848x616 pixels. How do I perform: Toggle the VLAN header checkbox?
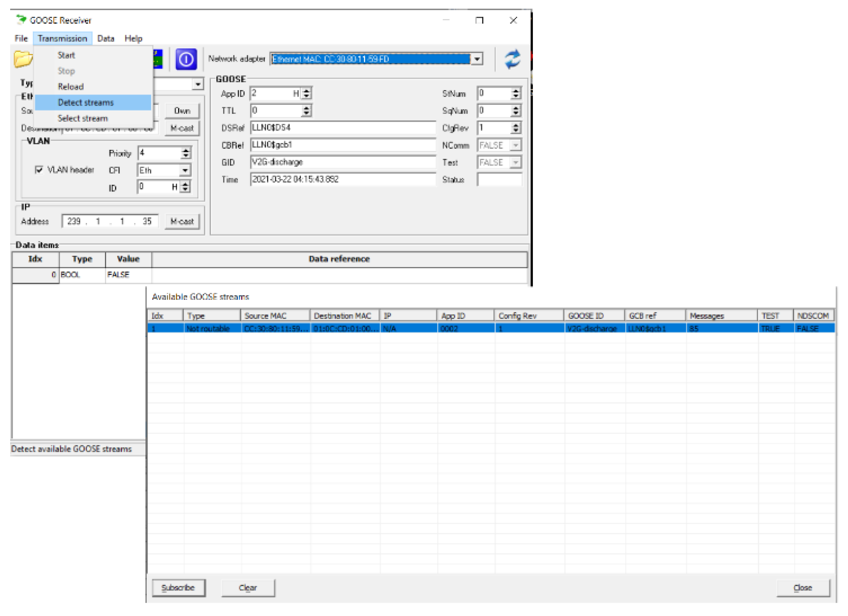pos(39,170)
